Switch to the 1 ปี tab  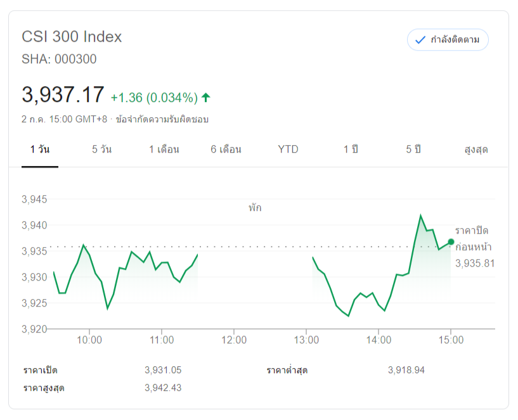coord(351,150)
